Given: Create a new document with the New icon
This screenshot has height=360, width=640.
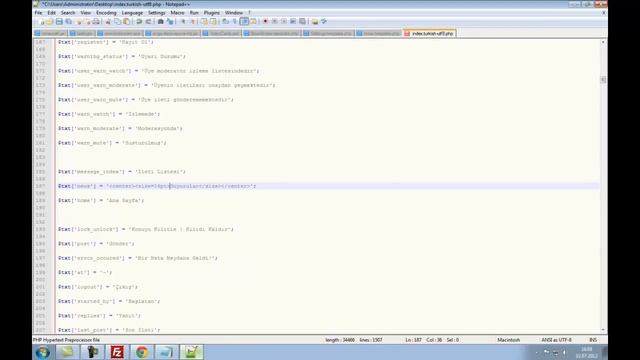Looking at the screenshot, I should tap(41, 21).
